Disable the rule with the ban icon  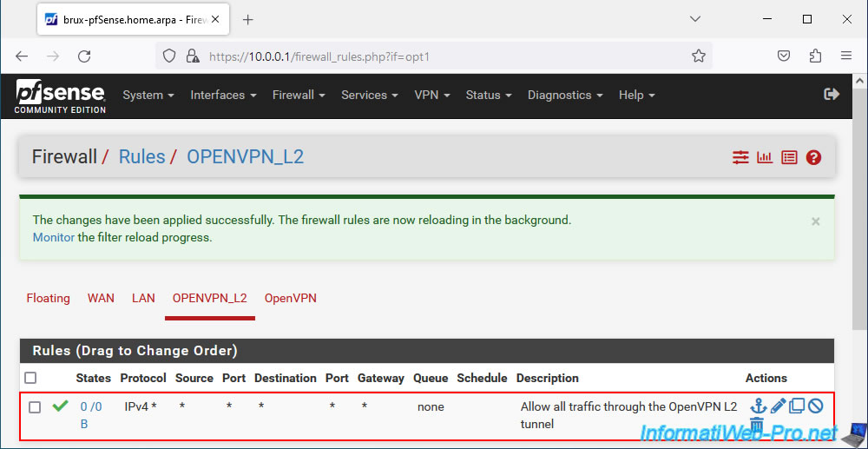coord(815,406)
